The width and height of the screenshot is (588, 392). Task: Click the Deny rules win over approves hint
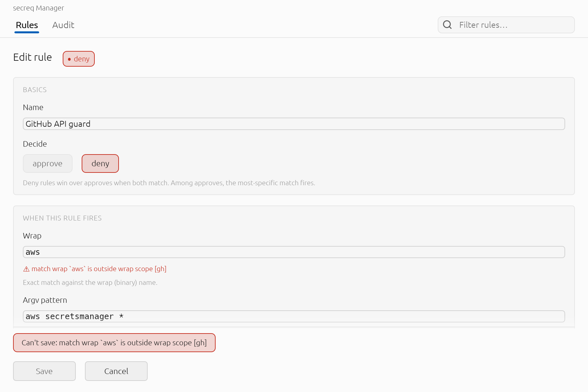coord(169,183)
